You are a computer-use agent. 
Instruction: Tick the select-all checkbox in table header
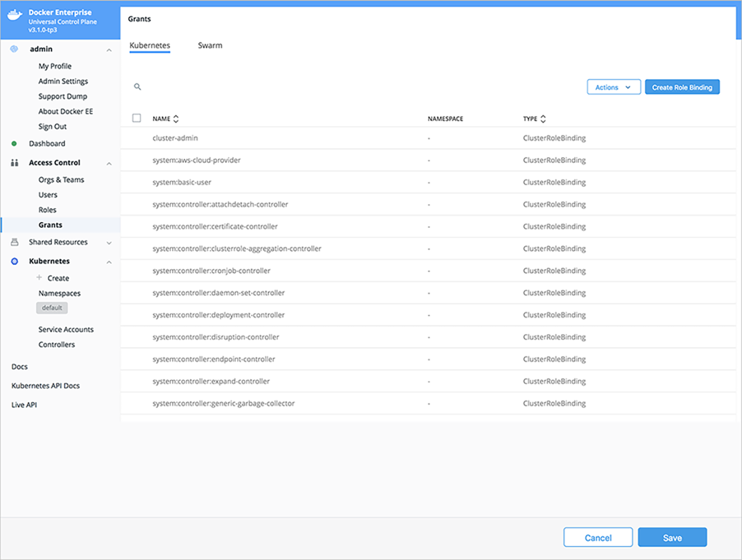(137, 118)
